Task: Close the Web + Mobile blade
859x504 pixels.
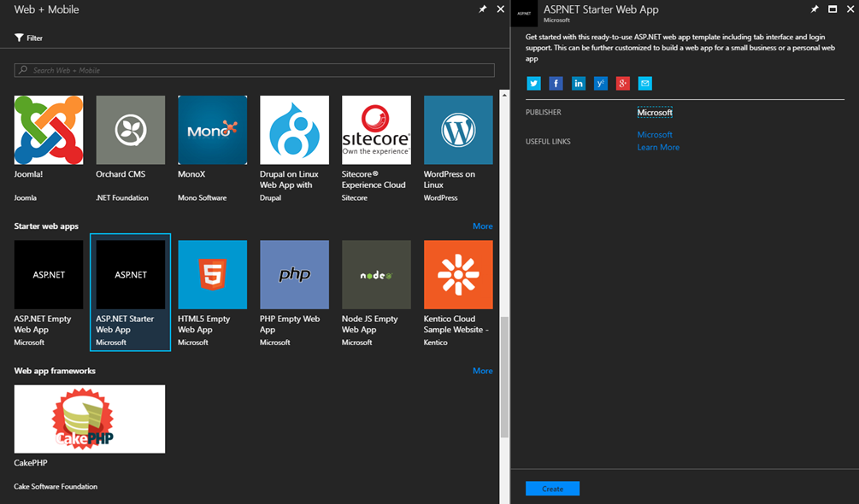Action: pyautogui.click(x=500, y=9)
